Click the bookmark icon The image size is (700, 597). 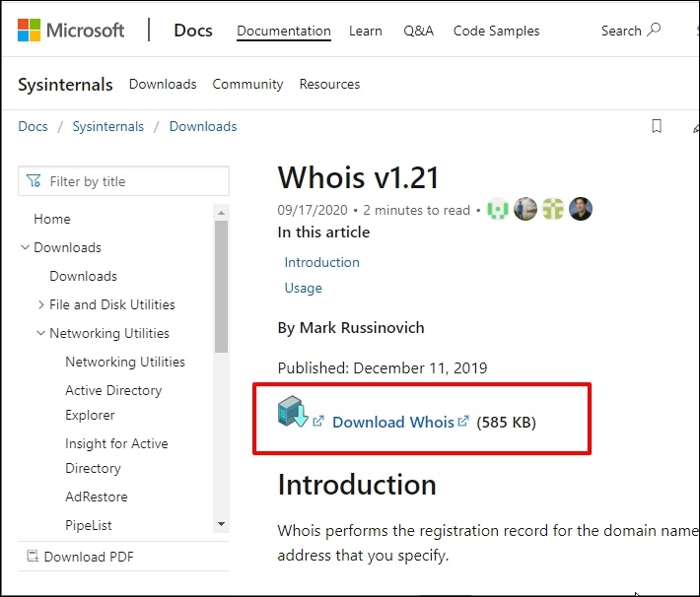657,126
